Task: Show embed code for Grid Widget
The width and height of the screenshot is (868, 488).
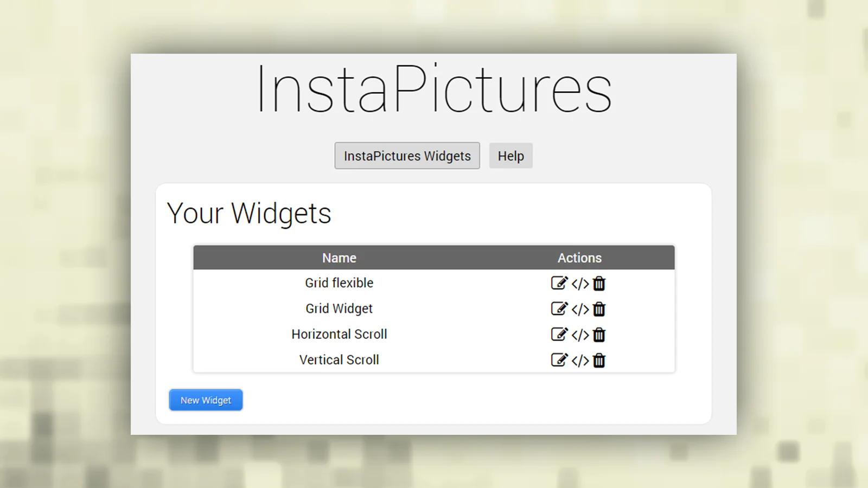Action: (x=580, y=309)
